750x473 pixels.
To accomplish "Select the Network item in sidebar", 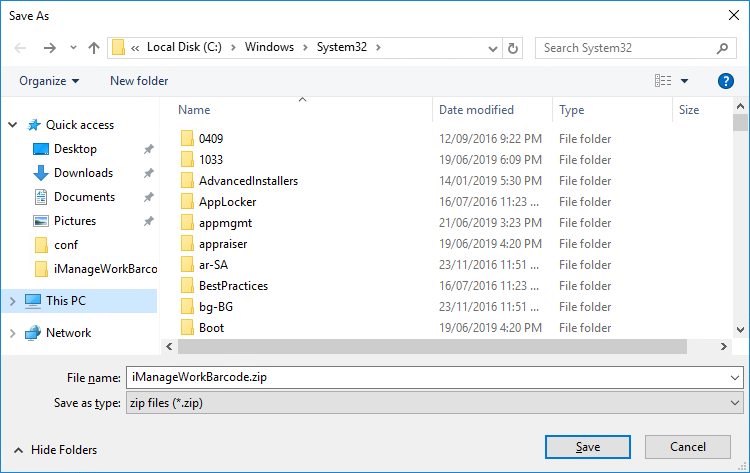I will click(x=68, y=333).
